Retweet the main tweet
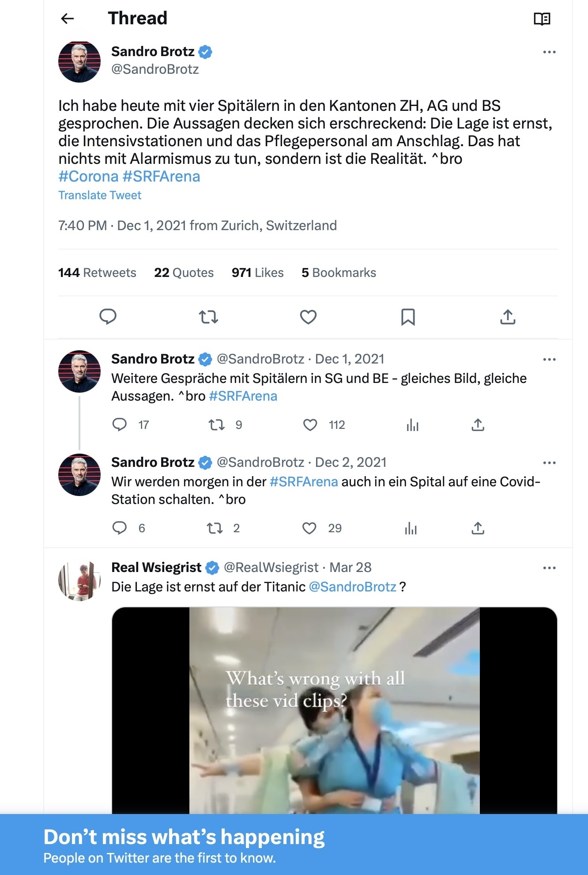The image size is (588, 875). [208, 317]
